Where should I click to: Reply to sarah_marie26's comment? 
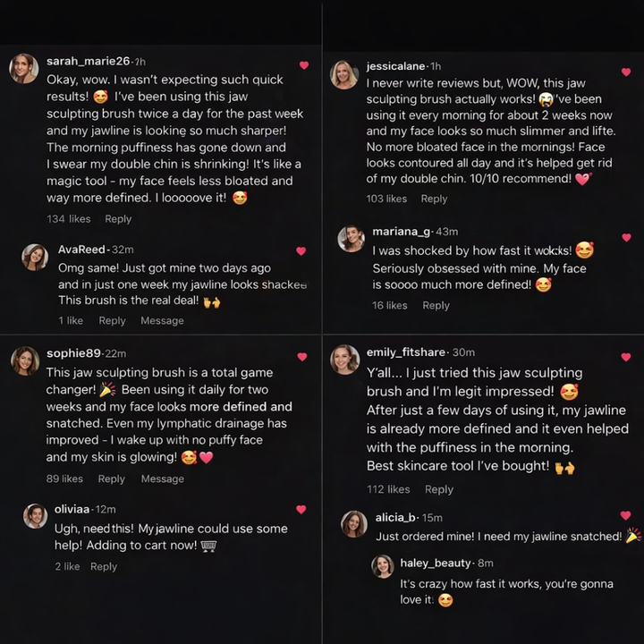[x=118, y=219]
